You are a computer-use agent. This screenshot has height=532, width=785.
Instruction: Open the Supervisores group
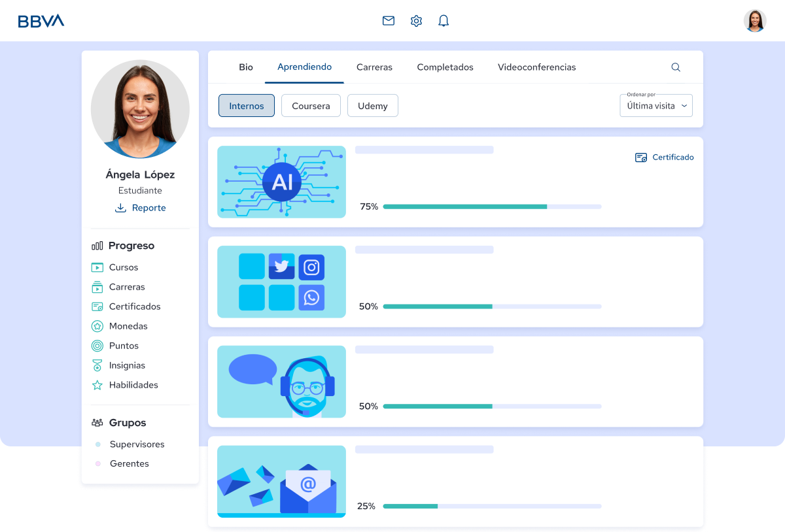click(137, 444)
